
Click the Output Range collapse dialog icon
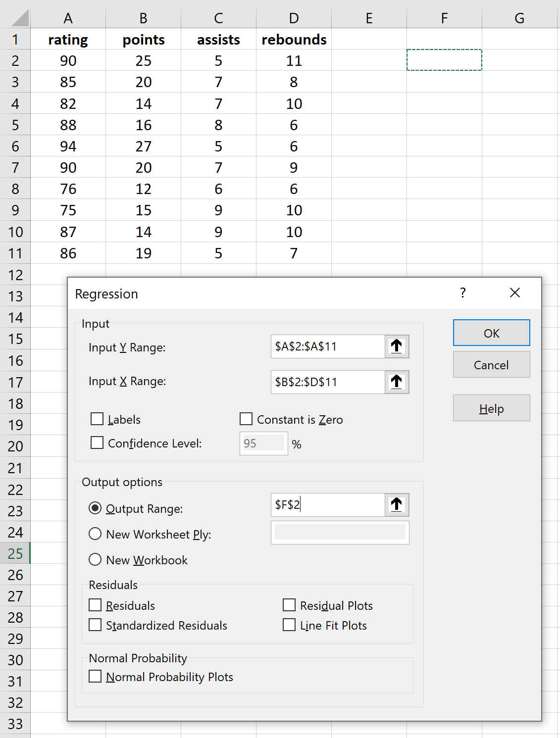397,504
